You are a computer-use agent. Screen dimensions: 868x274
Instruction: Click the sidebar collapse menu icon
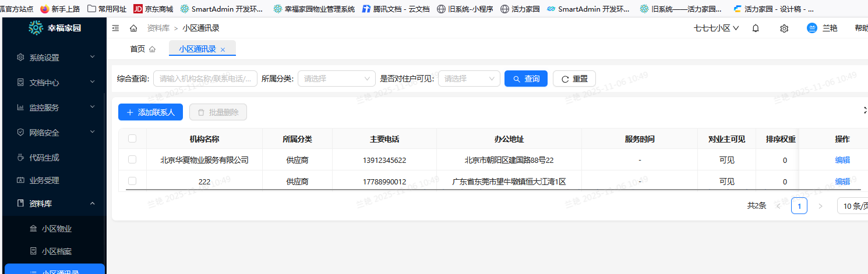point(115,28)
